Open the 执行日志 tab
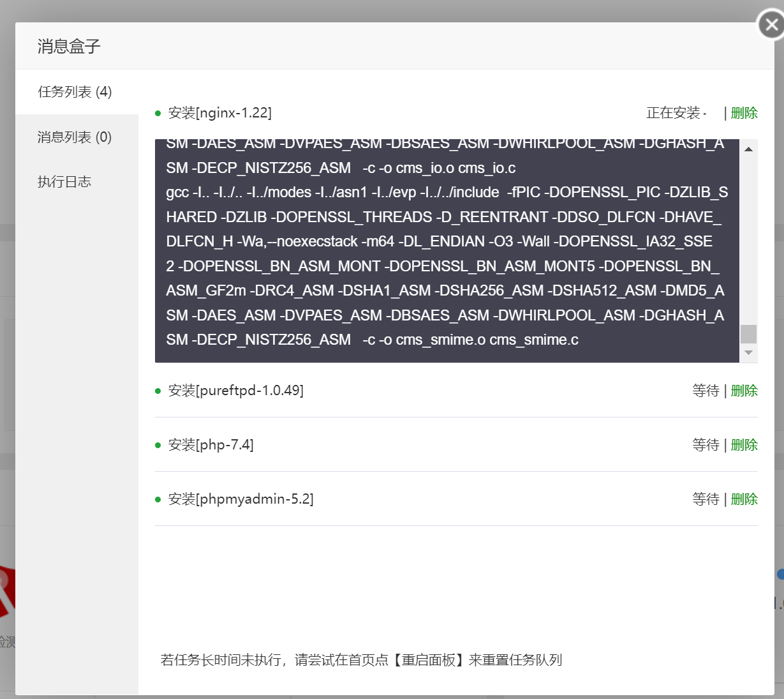The width and height of the screenshot is (784, 699). [x=64, y=181]
